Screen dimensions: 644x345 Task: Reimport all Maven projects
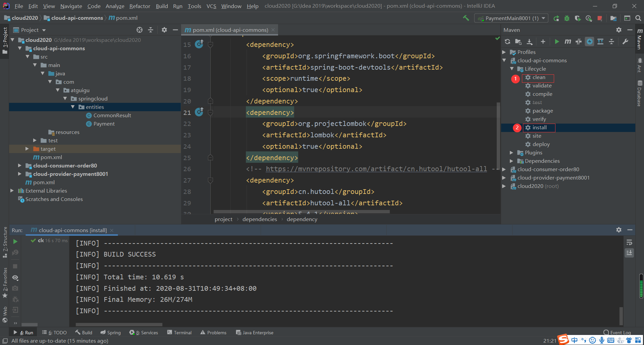pos(507,42)
